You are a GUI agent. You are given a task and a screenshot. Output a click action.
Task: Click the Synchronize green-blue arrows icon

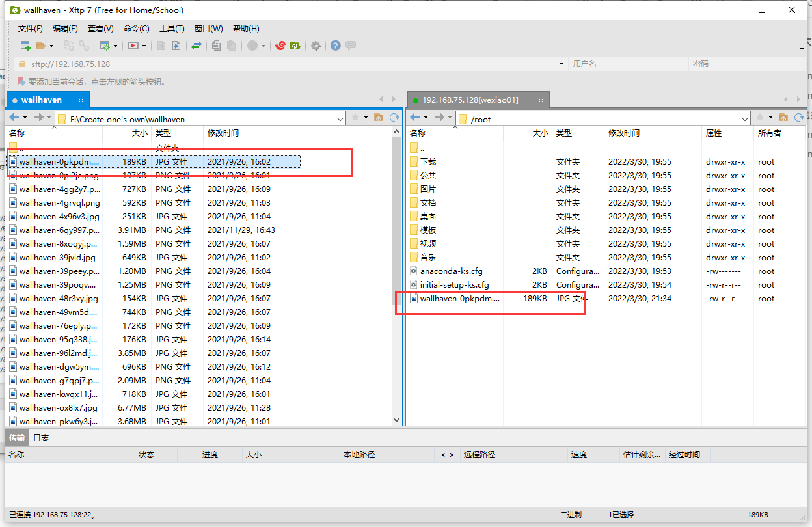[x=196, y=46]
